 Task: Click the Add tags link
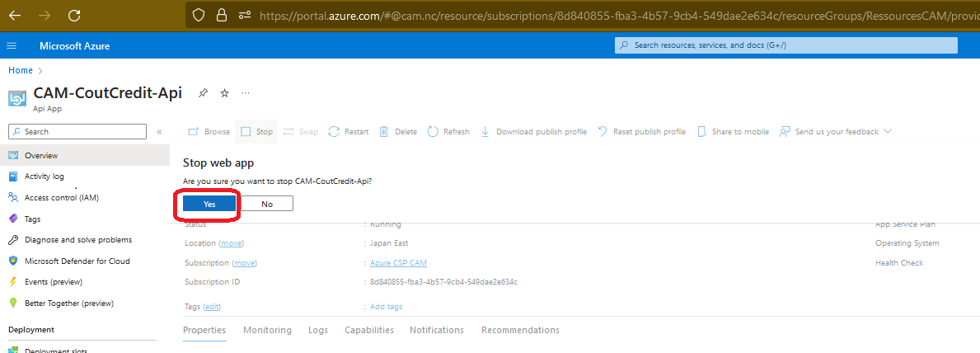387,306
